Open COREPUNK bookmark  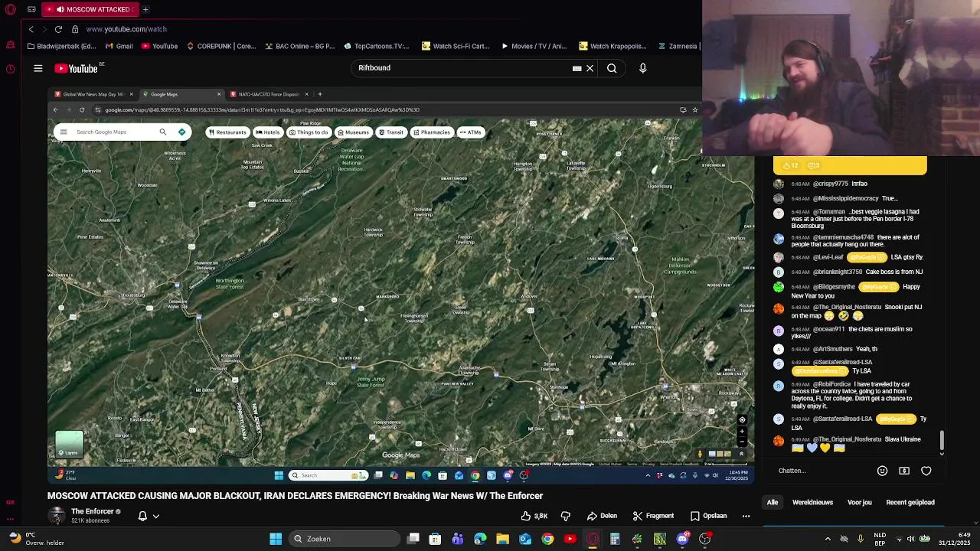click(x=220, y=46)
